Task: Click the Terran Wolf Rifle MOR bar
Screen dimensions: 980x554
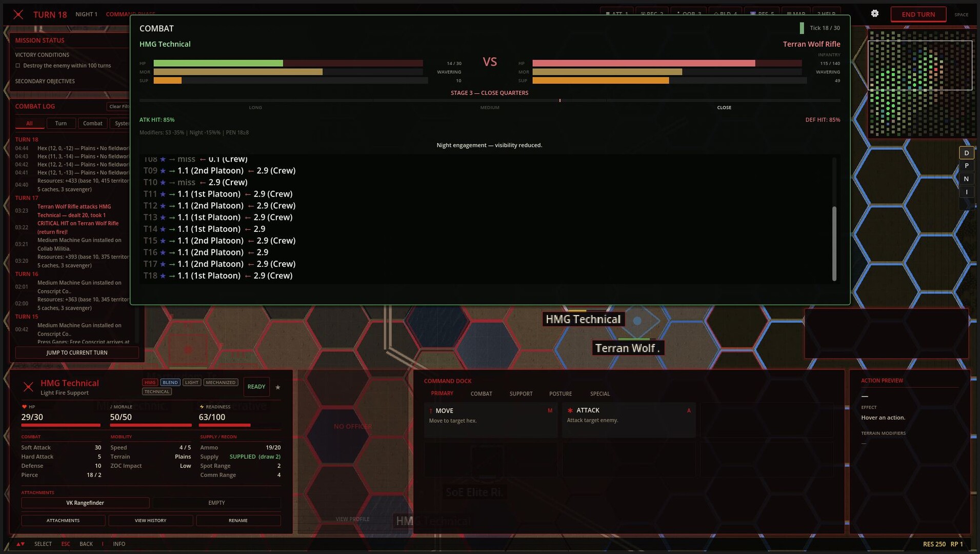Action: 667,72
